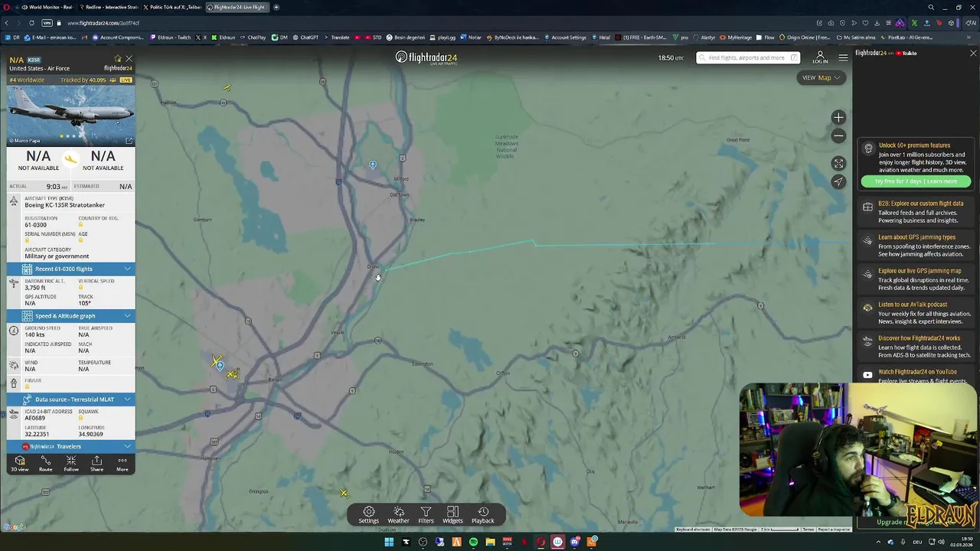980x551 pixels.
Task: Switch to World Monitor browser tab
Action: 48,7
